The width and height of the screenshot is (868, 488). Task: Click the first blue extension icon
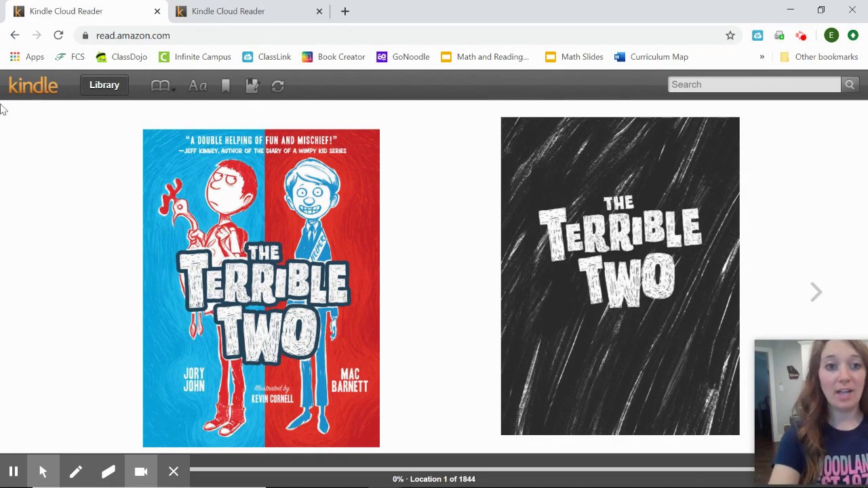click(x=757, y=35)
